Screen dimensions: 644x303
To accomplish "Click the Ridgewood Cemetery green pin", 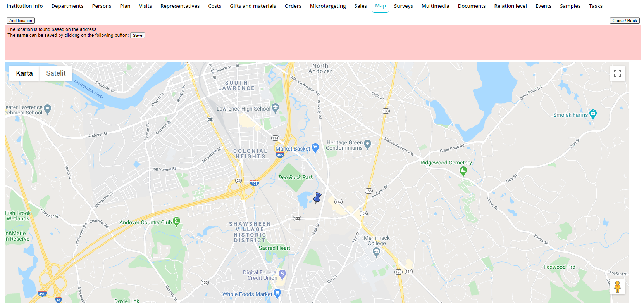I will click(463, 171).
